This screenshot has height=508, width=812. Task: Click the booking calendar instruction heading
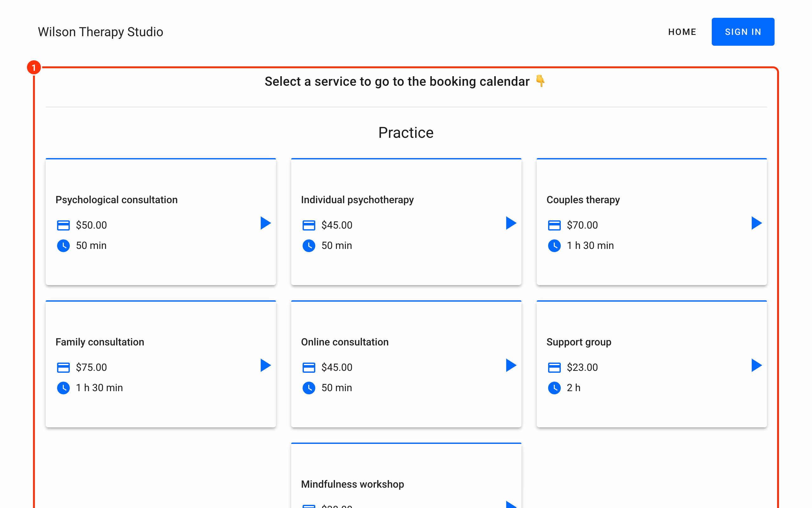pyautogui.click(x=405, y=81)
